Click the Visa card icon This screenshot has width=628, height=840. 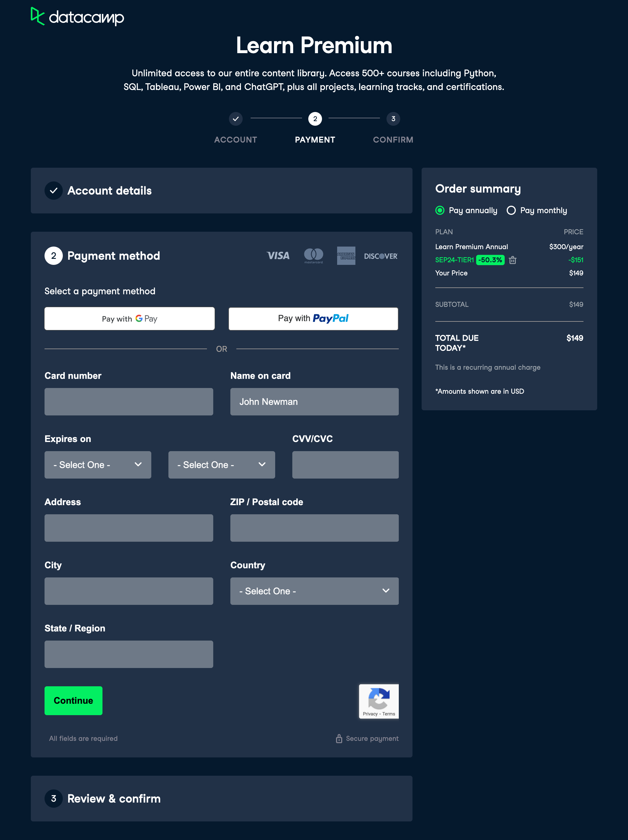click(278, 255)
